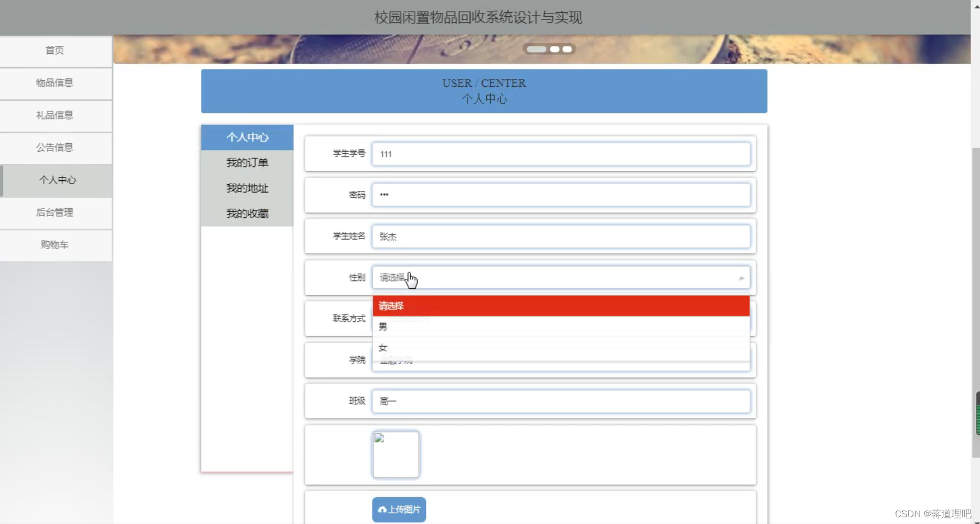Go to 后台管理 via the sidebar
980x524 pixels.
coord(54,213)
